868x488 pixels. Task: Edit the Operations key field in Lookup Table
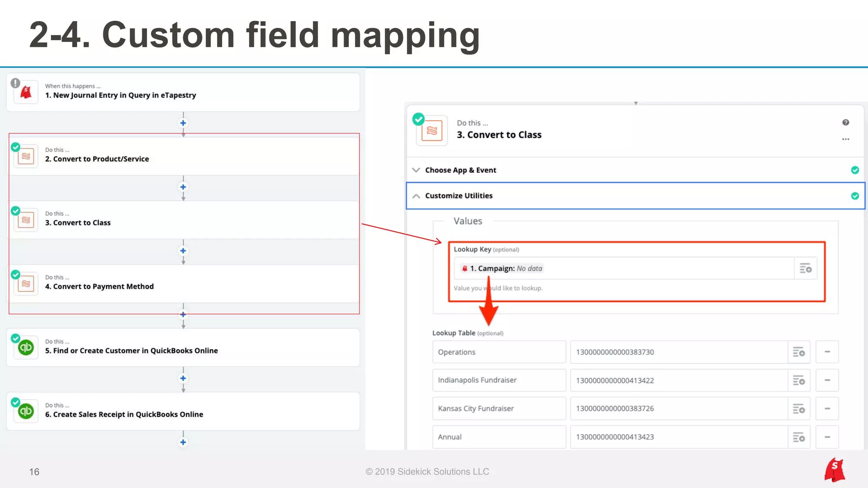(x=499, y=352)
